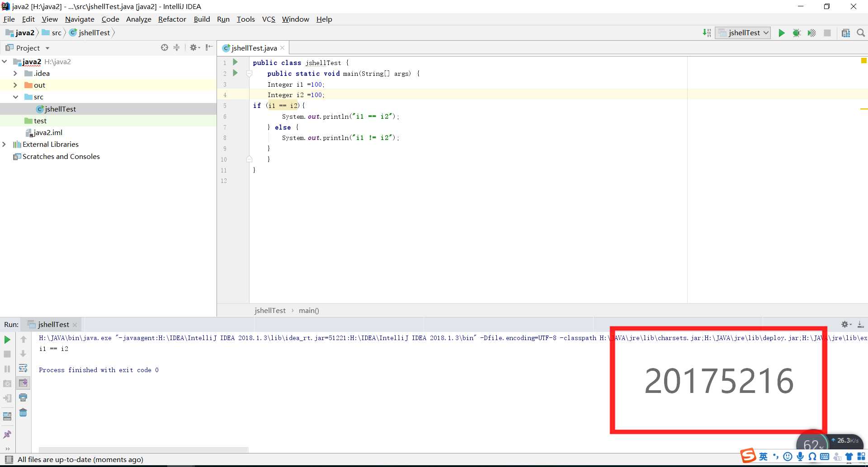This screenshot has width=868, height=467.
Task: Open the Refactor menu
Action: click(x=172, y=19)
